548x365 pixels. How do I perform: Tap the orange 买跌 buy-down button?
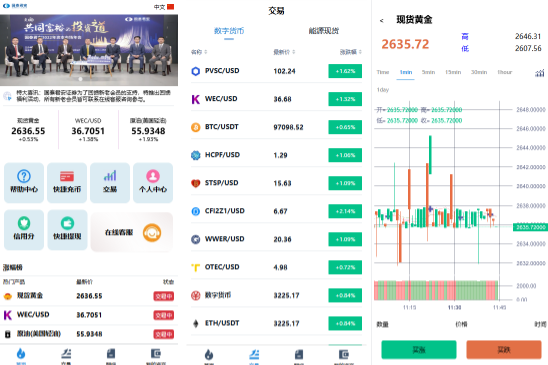(x=504, y=350)
